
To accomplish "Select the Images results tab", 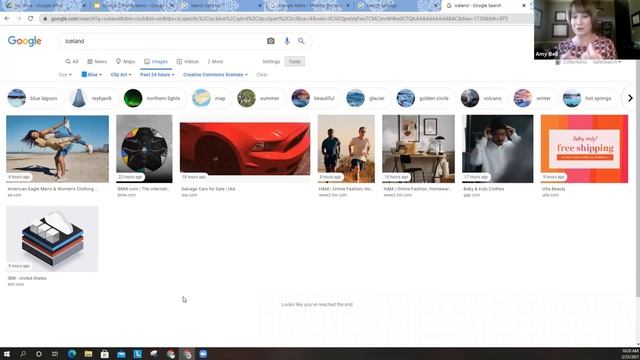I will 156,62.
